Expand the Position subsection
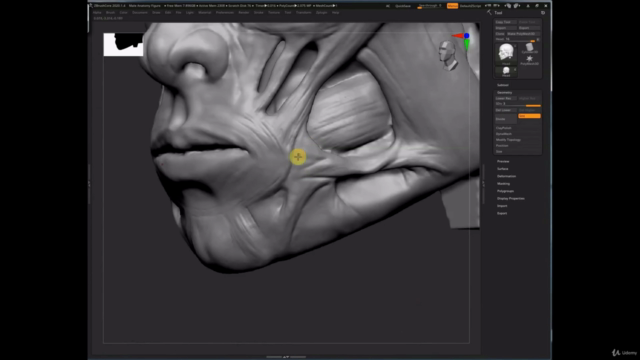 click(502, 146)
